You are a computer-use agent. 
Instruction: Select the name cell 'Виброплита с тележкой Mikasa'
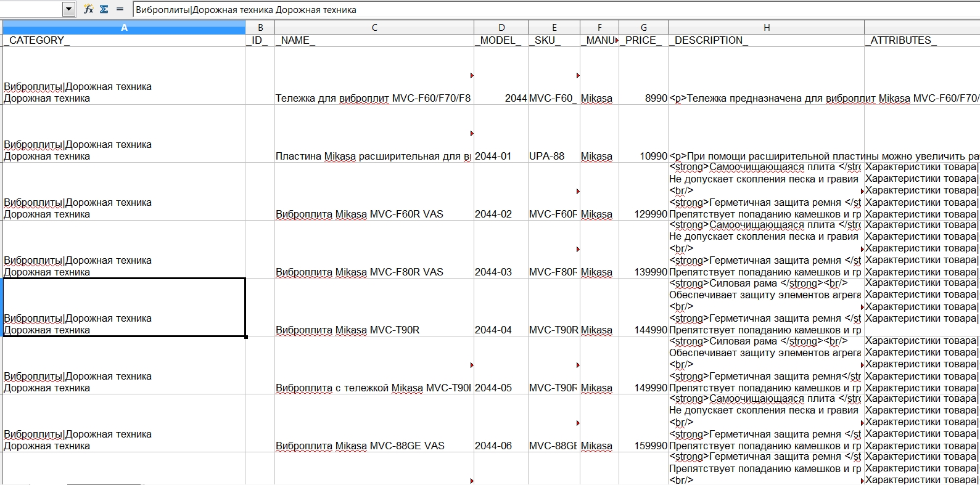374,365
